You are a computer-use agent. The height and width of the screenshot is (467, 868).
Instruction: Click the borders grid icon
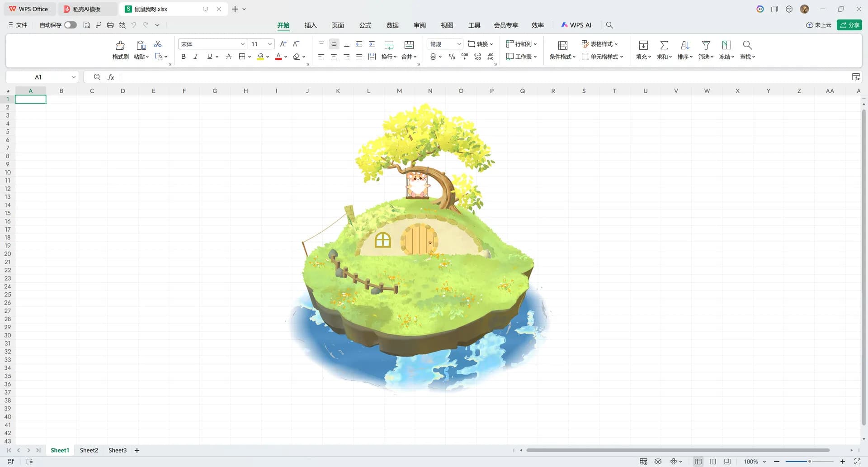tap(242, 57)
